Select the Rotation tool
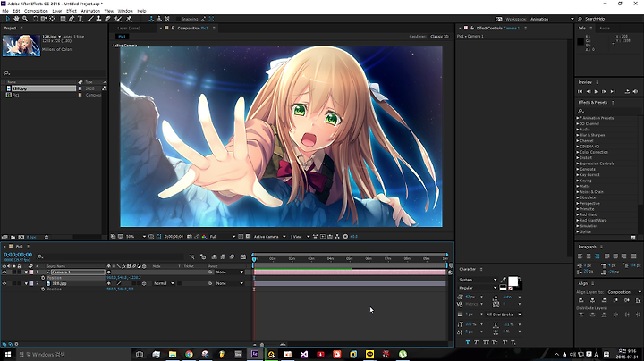644x361 pixels. (35, 19)
